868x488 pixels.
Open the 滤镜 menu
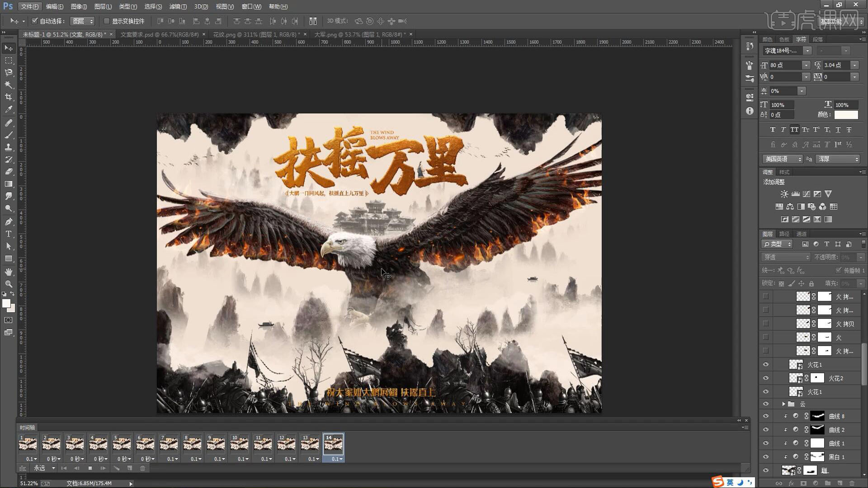click(178, 6)
